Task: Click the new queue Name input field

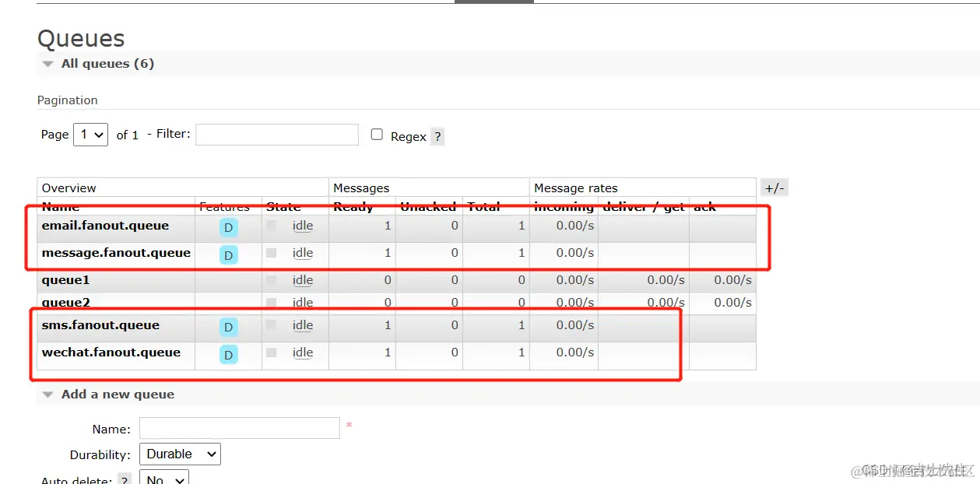Action: coord(240,428)
